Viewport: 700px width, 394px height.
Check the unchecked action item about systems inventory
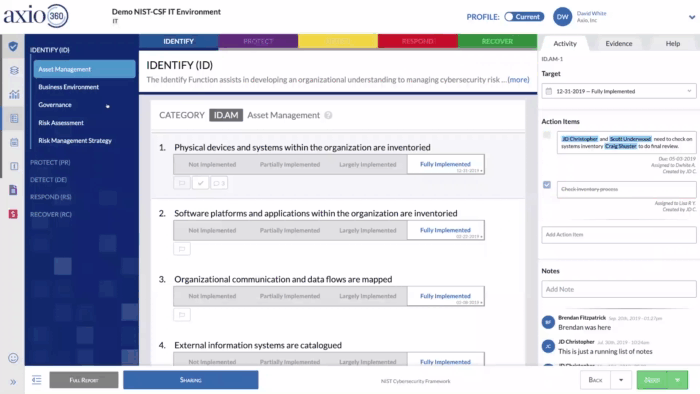coord(547,135)
